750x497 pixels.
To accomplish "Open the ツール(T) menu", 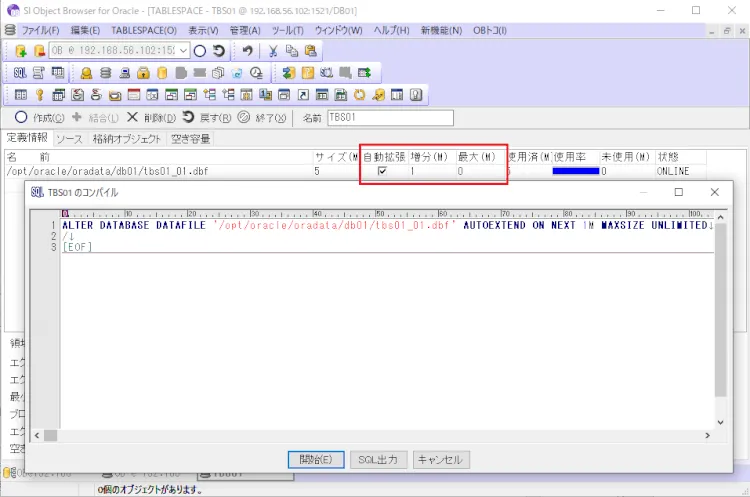I will 287,31.
